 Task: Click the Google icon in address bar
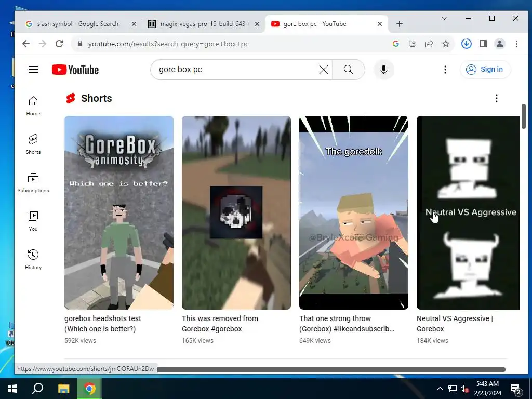click(x=395, y=44)
